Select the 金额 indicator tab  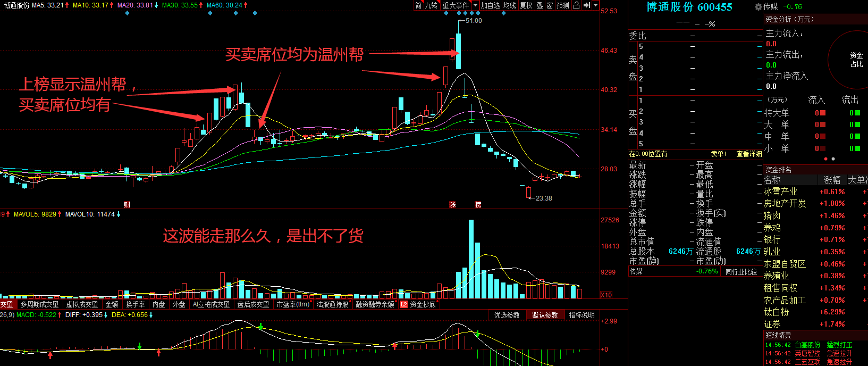(112, 304)
